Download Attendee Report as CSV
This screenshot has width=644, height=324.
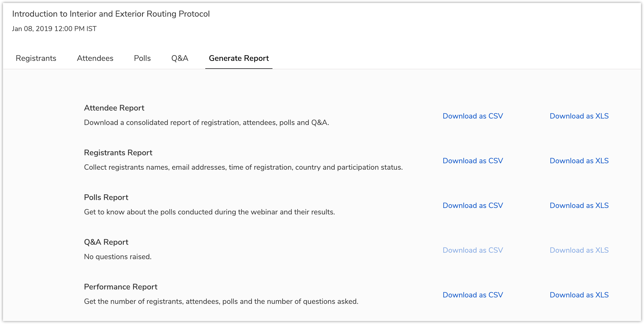click(473, 116)
